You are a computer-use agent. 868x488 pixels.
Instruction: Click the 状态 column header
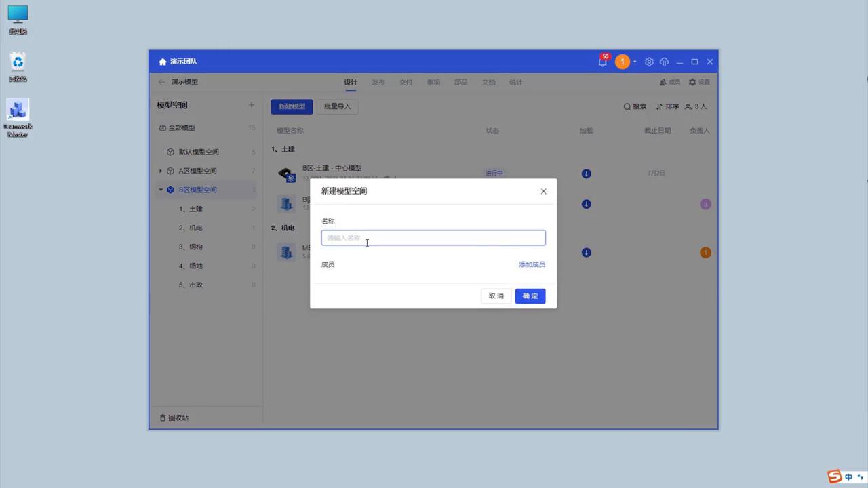(x=492, y=131)
